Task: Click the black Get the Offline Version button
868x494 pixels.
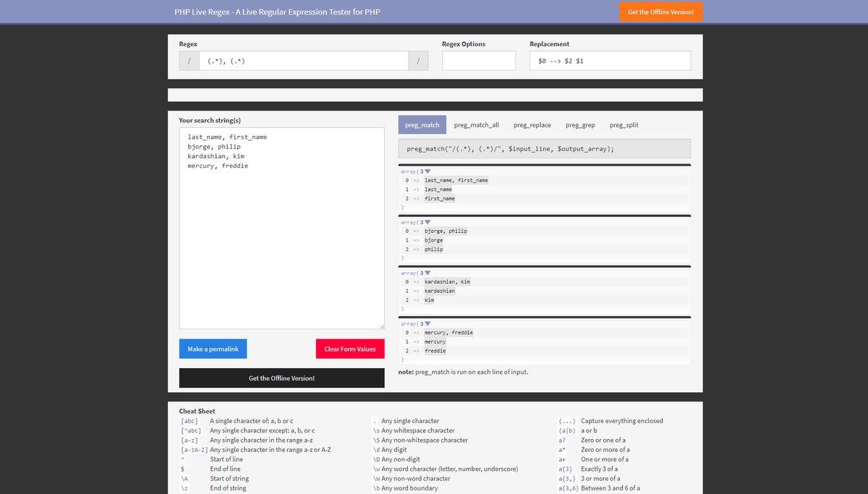Action: click(x=281, y=378)
